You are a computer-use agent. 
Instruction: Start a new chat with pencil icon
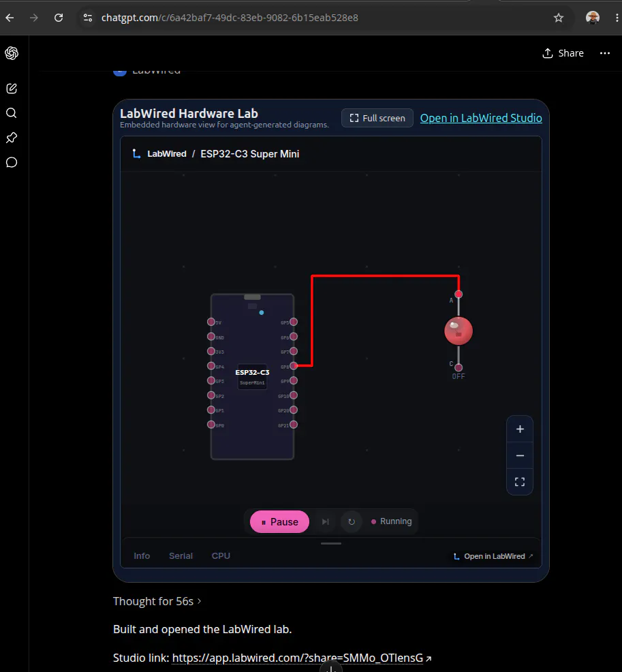12,89
